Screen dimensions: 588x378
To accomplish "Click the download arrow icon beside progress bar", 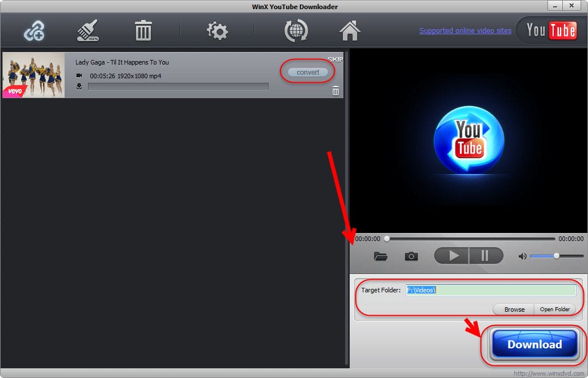I will [79, 87].
